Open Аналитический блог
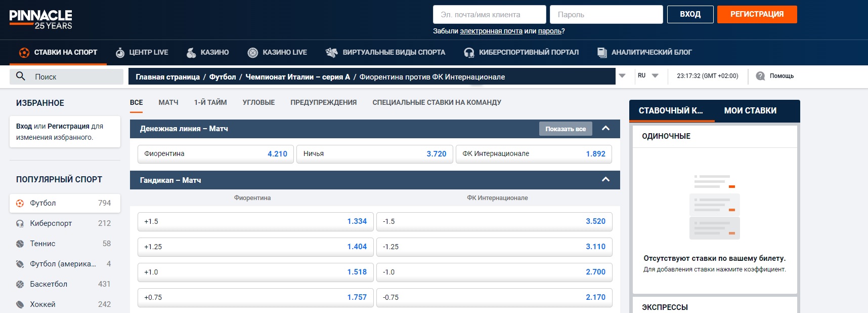The height and width of the screenshot is (313, 868). click(644, 52)
